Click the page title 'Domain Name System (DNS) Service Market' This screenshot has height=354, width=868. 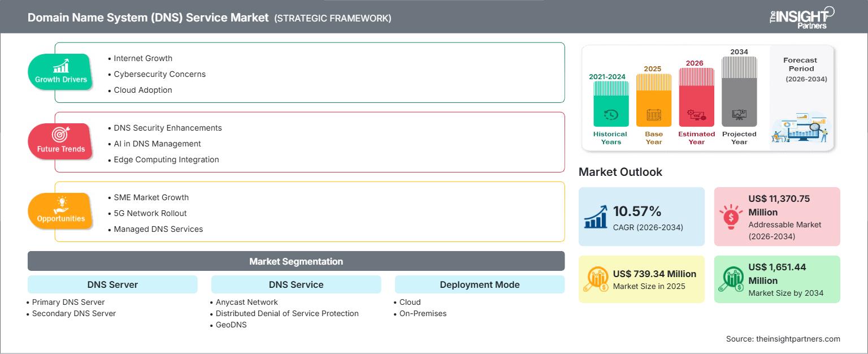(148, 18)
